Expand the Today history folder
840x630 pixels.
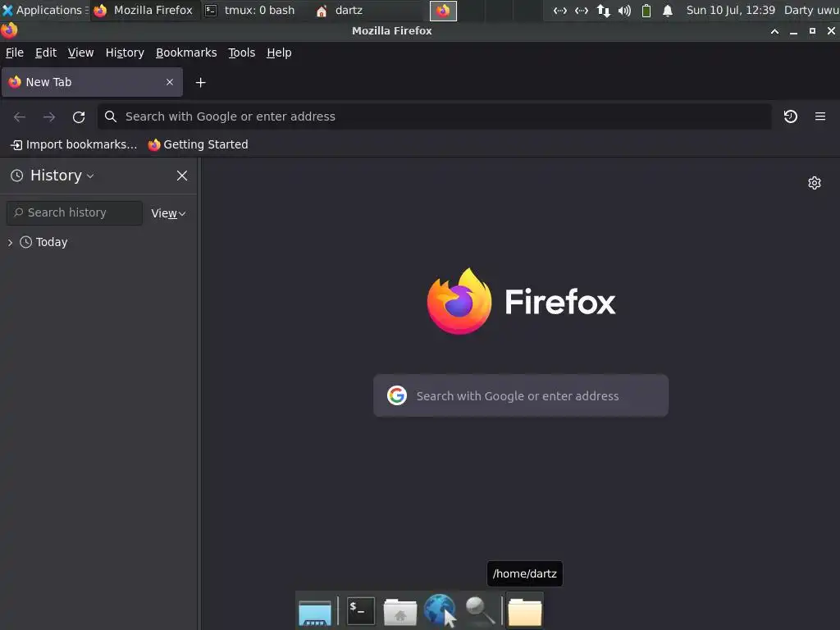tap(10, 242)
